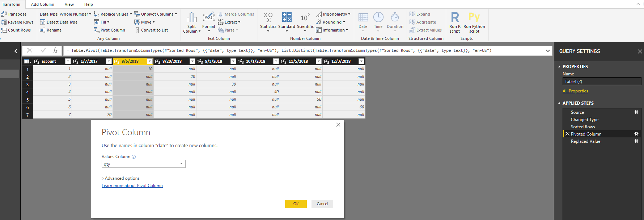Open the Standard number operations
This screenshot has width=644, height=220.
[287, 22]
